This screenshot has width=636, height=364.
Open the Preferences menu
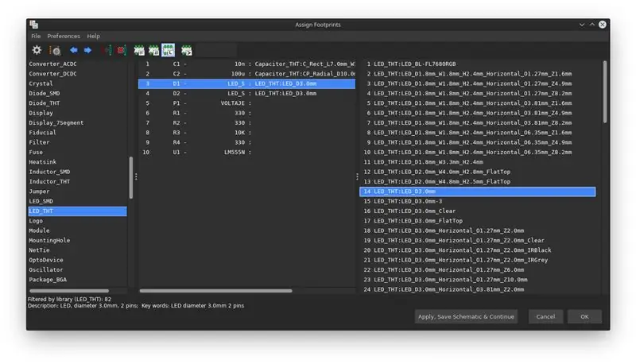click(64, 36)
